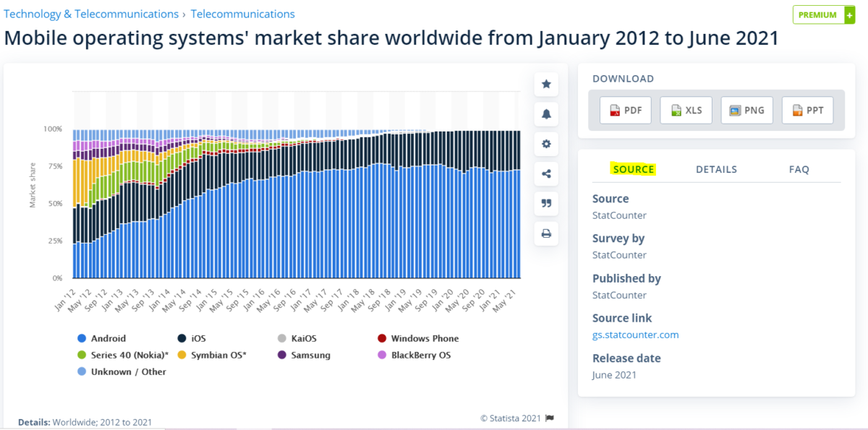Click the bell notification icon

coord(546,114)
